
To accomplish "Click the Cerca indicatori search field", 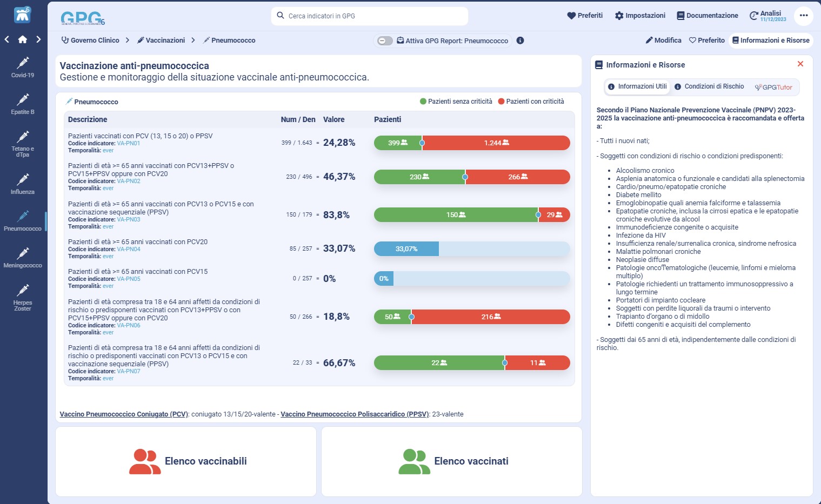I will tap(370, 16).
